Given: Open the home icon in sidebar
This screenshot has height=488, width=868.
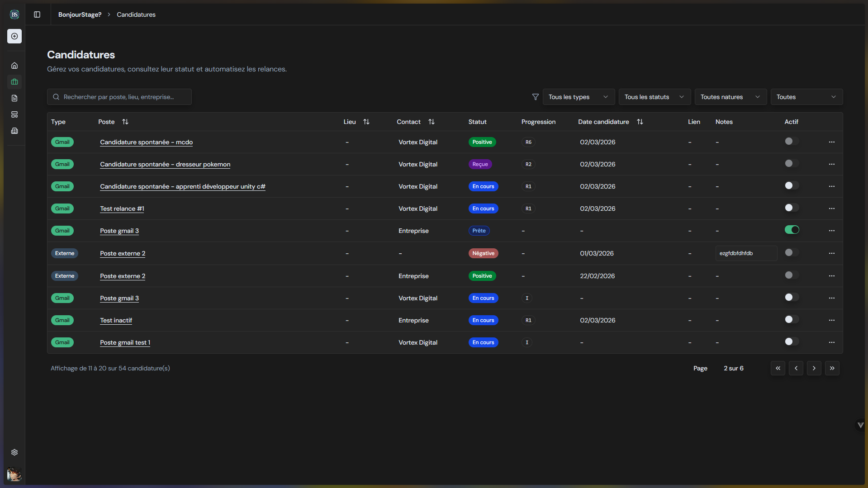Looking at the screenshot, I should (14, 66).
